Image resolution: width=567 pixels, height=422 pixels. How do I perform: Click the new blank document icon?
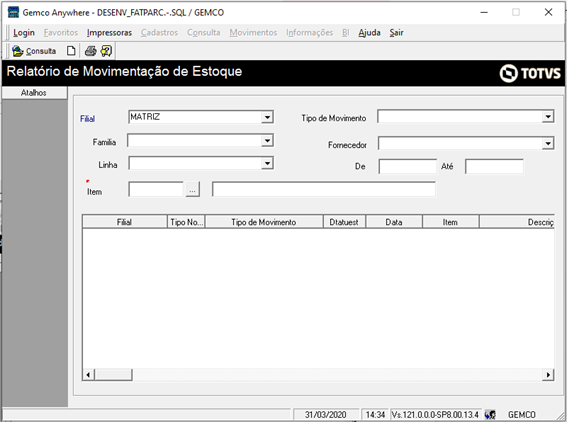pyautogui.click(x=71, y=51)
